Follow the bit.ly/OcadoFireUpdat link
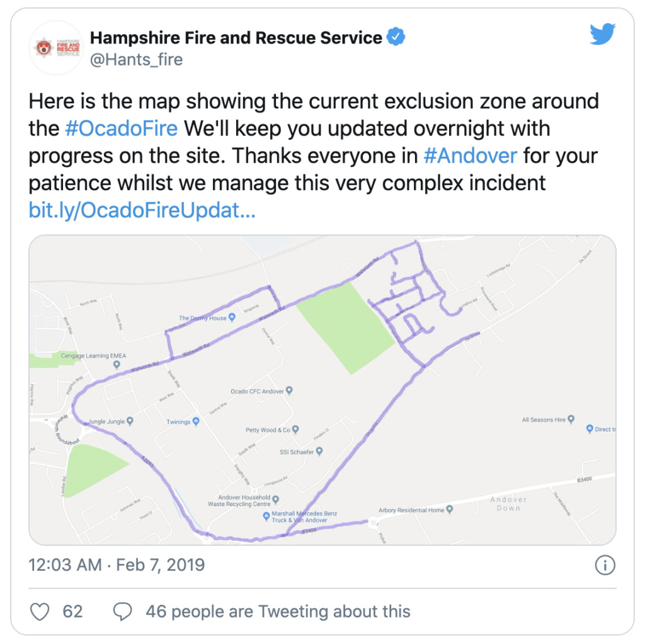This screenshot has height=644, width=645. (142, 210)
